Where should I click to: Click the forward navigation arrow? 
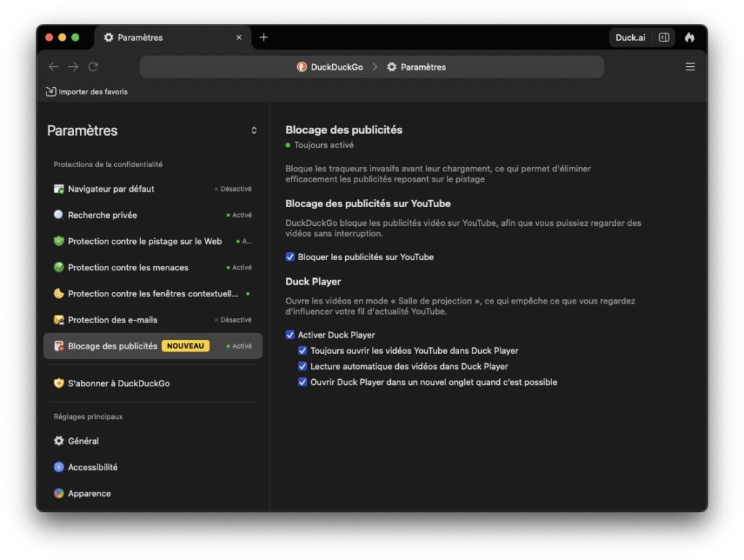[x=73, y=67]
